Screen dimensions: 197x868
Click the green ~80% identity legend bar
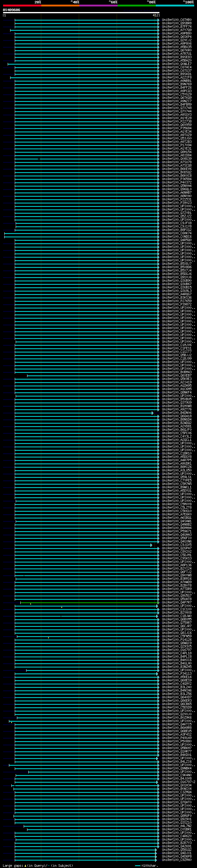point(137,6)
